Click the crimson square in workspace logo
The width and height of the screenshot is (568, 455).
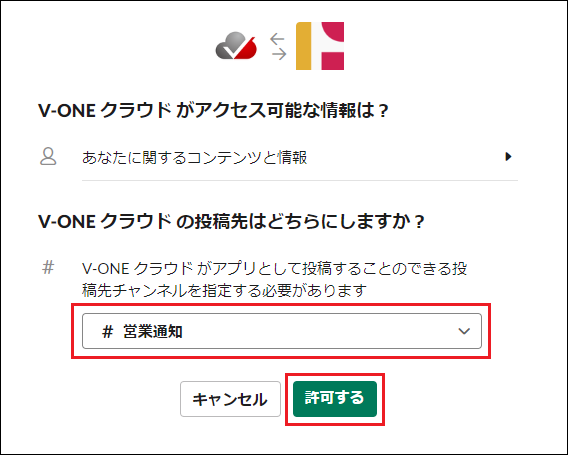click(x=333, y=60)
